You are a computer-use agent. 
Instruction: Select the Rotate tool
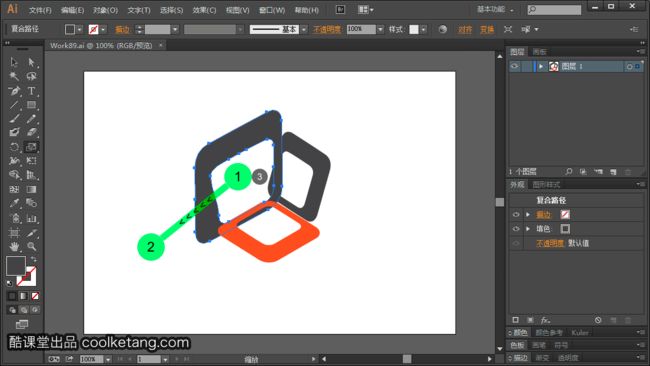(x=14, y=147)
